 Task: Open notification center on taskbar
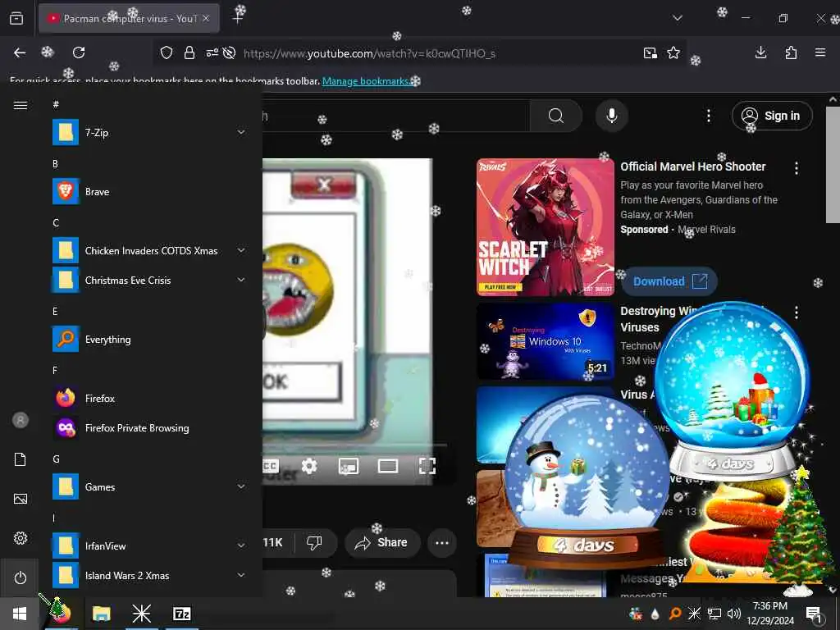(814, 614)
